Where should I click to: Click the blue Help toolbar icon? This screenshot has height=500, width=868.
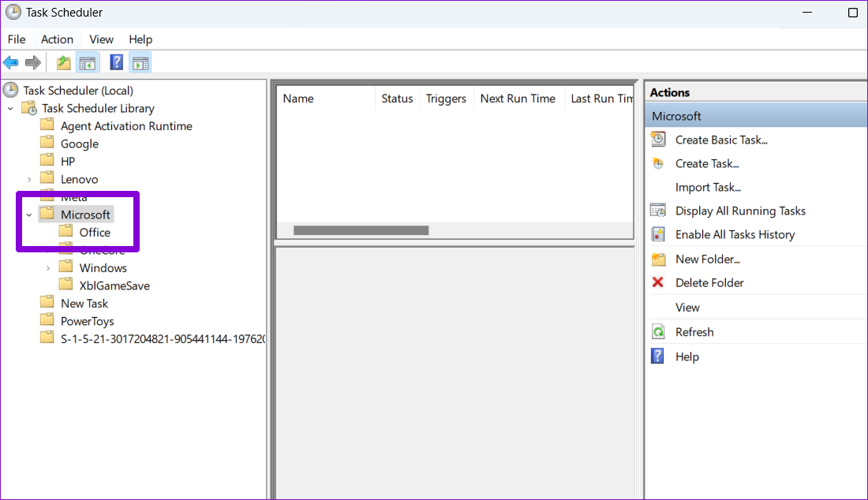[116, 62]
